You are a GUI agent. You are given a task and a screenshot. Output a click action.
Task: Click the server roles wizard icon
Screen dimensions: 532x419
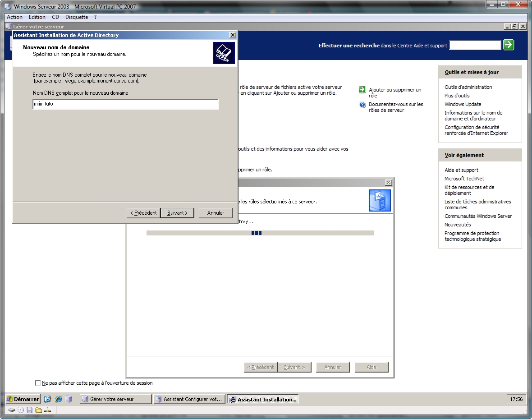pyautogui.click(x=380, y=200)
